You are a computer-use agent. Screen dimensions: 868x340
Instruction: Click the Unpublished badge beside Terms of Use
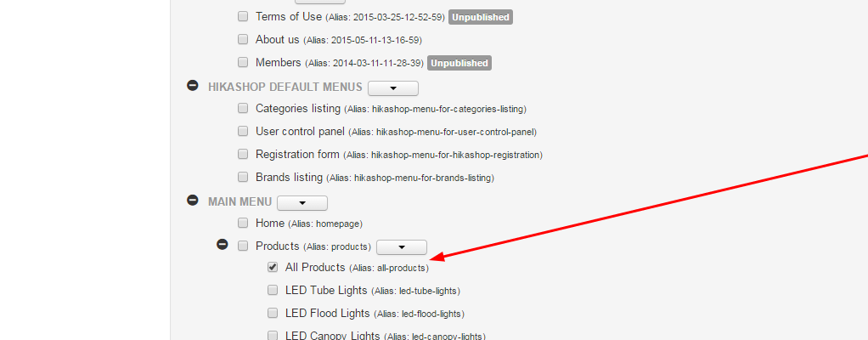[480, 17]
